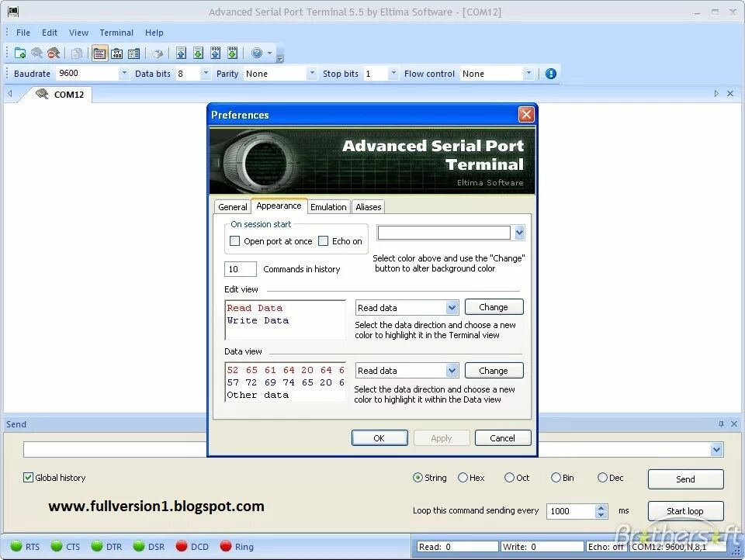
Task: Click the COM12 tab plug icon
Action: pyautogui.click(x=42, y=94)
